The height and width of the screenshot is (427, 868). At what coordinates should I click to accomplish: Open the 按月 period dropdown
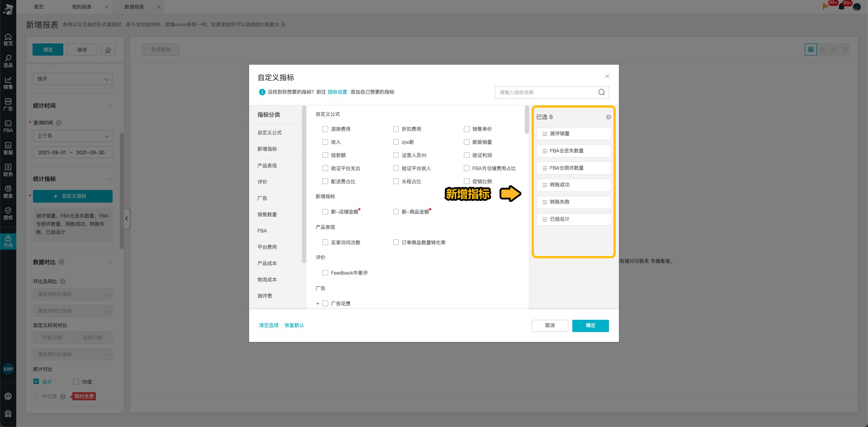point(72,79)
